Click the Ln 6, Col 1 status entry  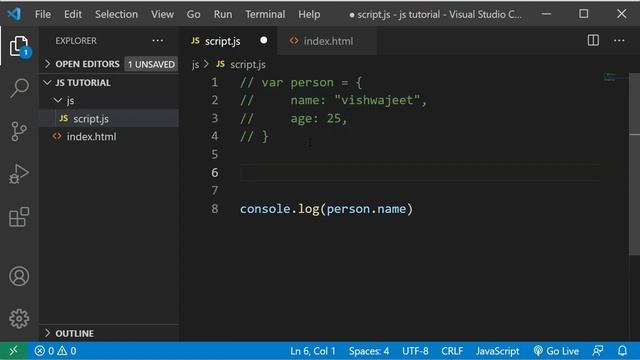[x=313, y=351]
